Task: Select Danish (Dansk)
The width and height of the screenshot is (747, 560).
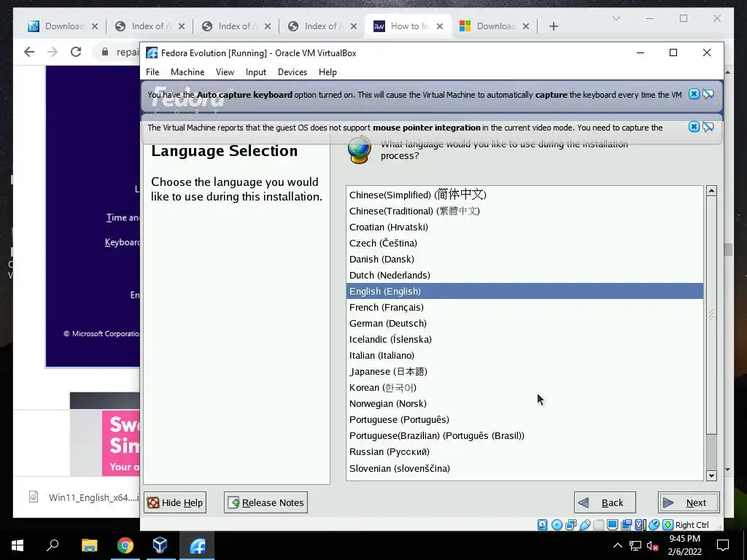Action: tap(525, 259)
